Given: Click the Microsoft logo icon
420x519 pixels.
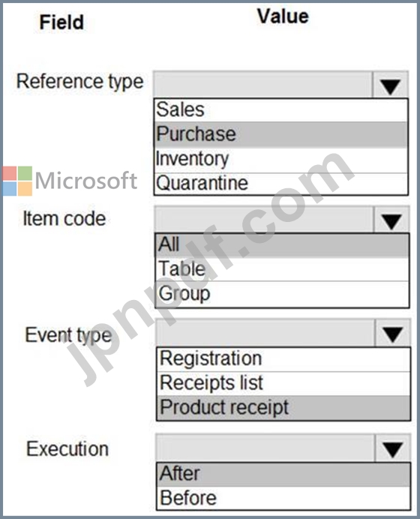Looking at the screenshot, I should pos(17,181).
